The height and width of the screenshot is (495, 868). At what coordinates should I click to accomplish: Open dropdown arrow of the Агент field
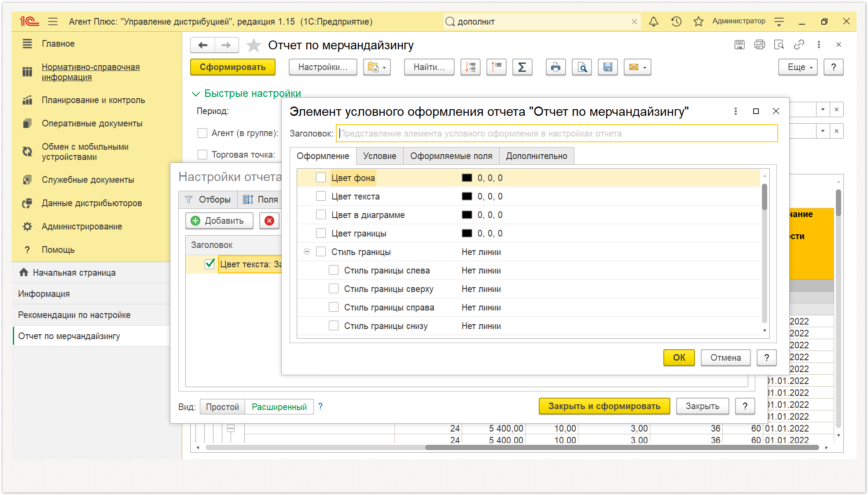click(x=823, y=131)
